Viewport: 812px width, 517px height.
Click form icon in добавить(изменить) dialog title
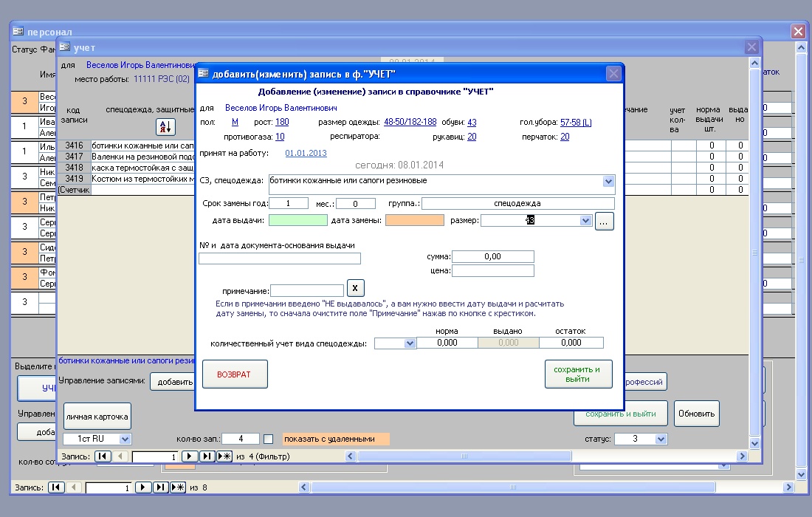204,74
